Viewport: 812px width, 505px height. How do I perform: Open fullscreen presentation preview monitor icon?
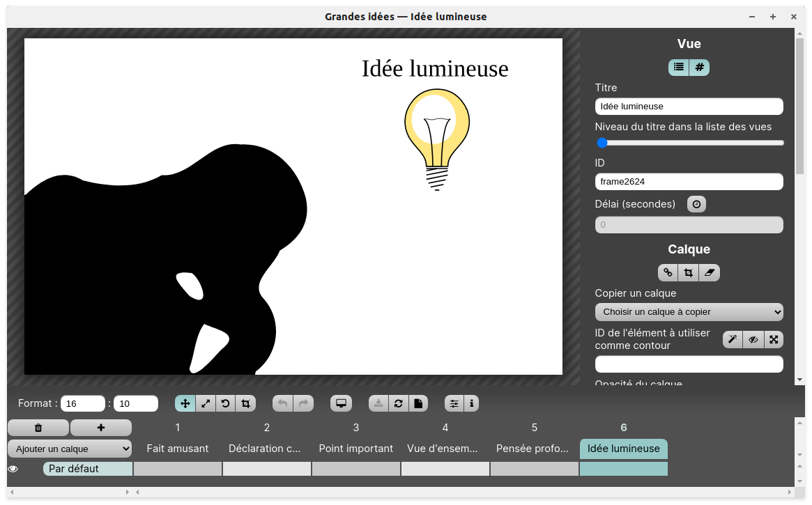pos(341,403)
